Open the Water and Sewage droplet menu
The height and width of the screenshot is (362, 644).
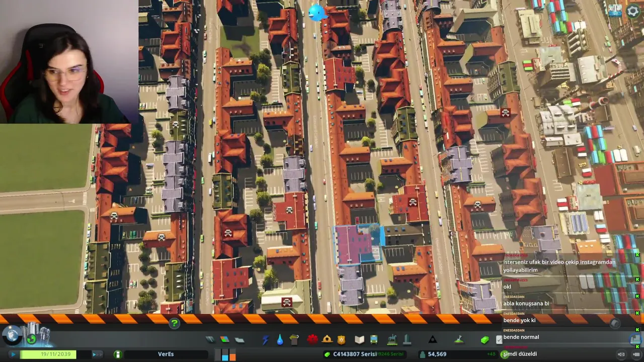tap(280, 340)
